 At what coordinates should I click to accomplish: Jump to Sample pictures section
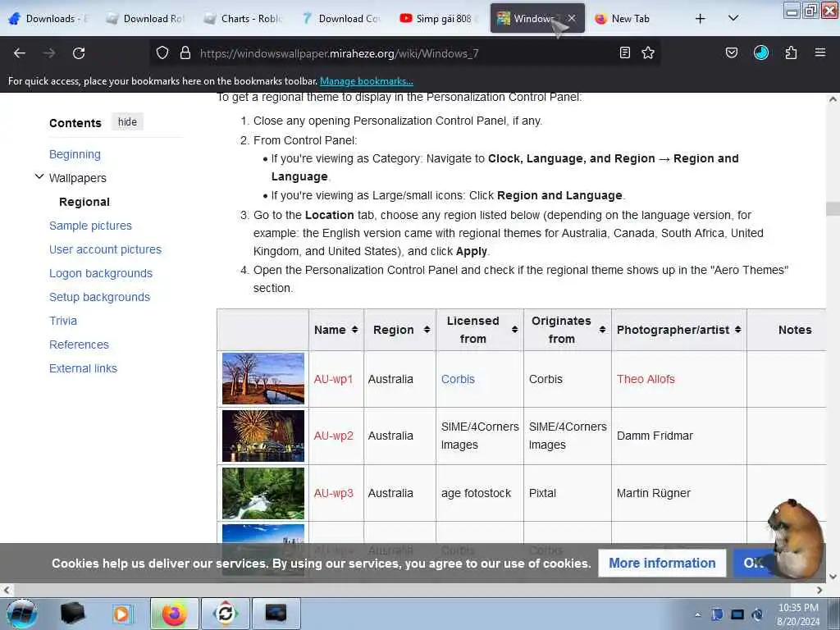click(x=90, y=226)
